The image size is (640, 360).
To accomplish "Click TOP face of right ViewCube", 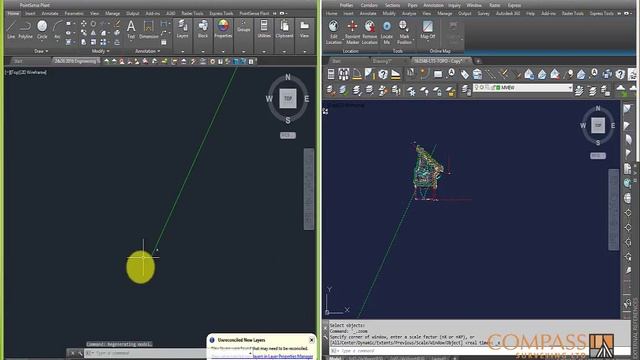I will coord(598,125).
